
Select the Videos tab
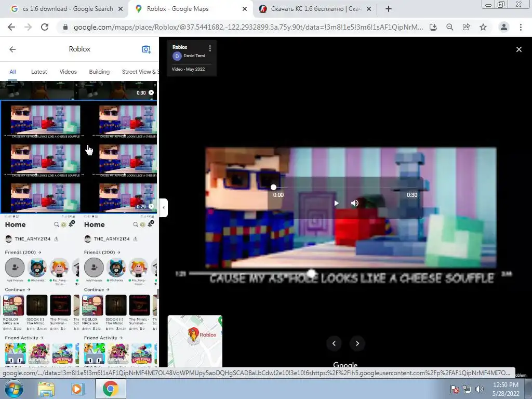68,72
